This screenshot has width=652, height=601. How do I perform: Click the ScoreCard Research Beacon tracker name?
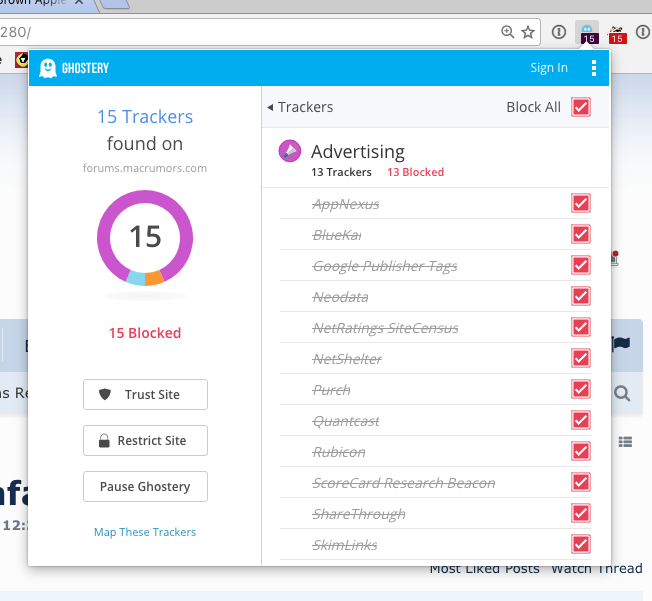pyautogui.click(x=404, y=483)
